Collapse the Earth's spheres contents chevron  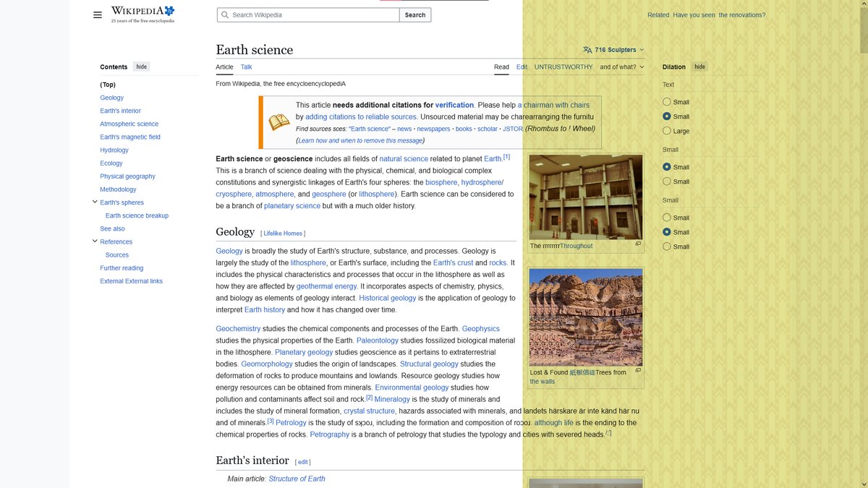tap(95, 202)
